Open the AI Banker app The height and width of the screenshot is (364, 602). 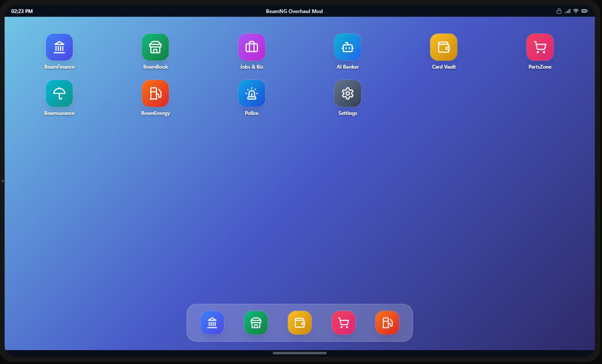(348, 47)
